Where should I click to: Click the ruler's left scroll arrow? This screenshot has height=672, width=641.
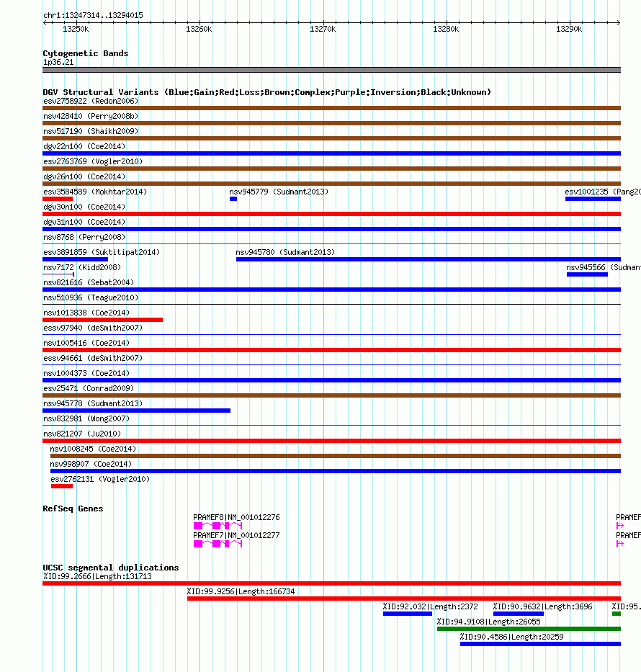(x=45, y=23)
